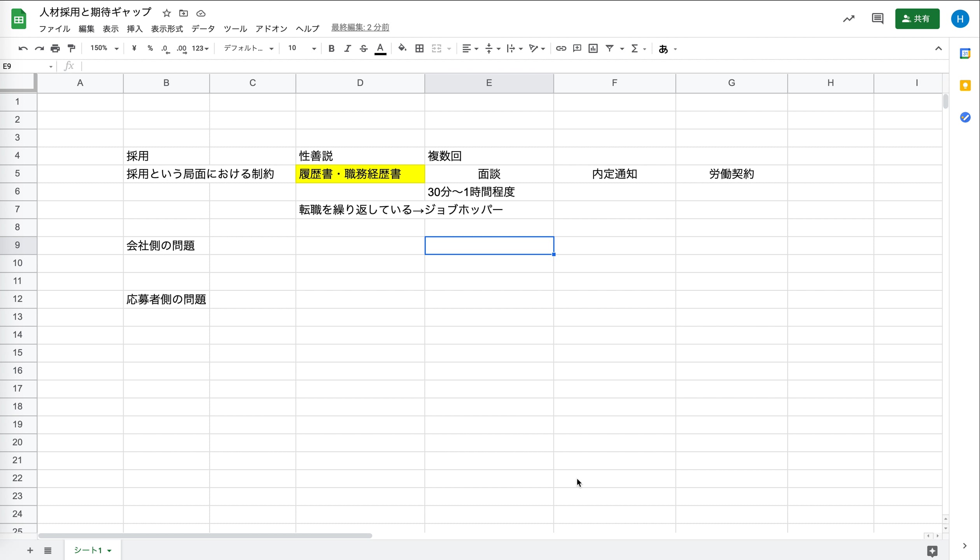
Task: Open the zoom level 150% dropdown
Action: (103, 48)
